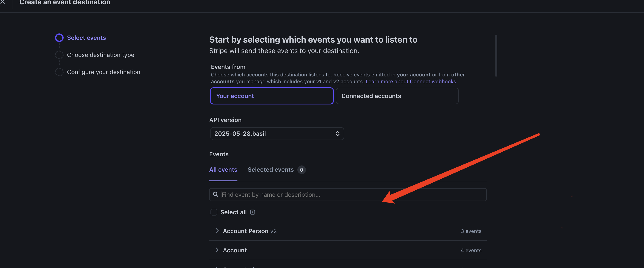
Task: Switch to the Selected events tab
Action: pos(270,170)
